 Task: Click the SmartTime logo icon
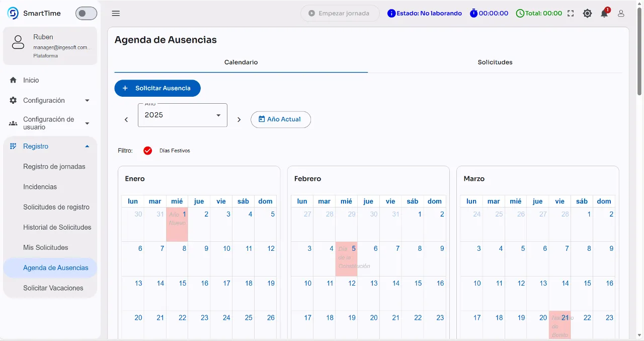pos(14,13)
